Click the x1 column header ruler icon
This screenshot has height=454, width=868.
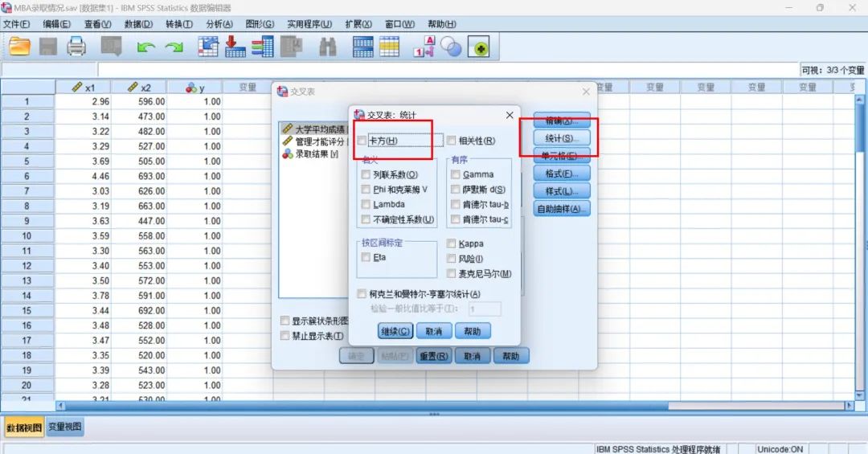77,88
